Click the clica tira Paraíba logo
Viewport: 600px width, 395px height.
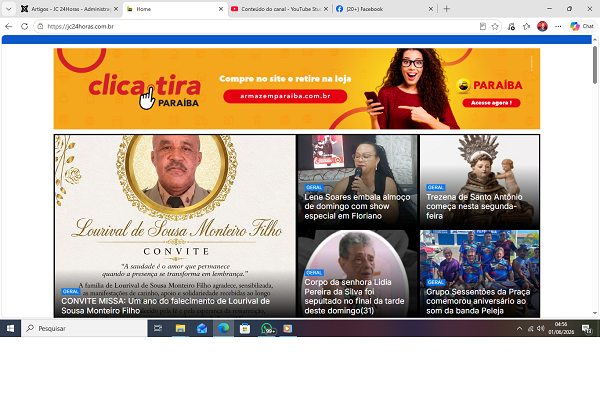point(145,91)
